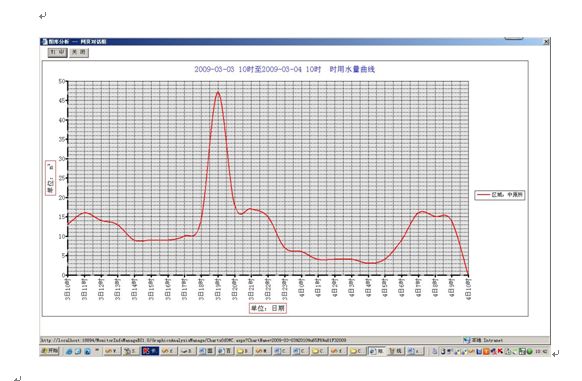Click the 打印 (Print) button
Image resolution: width=582 pixels, height=381 pixels.
tap(58, 52)
